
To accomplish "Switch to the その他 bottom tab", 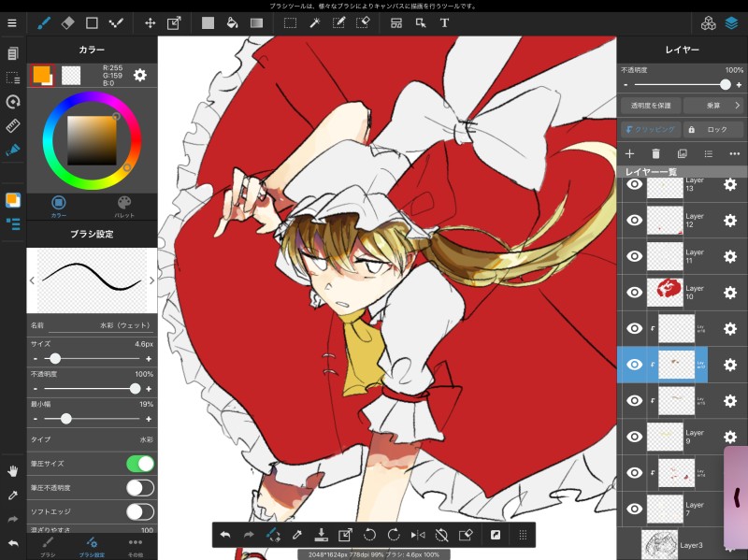I will [136, 547].
